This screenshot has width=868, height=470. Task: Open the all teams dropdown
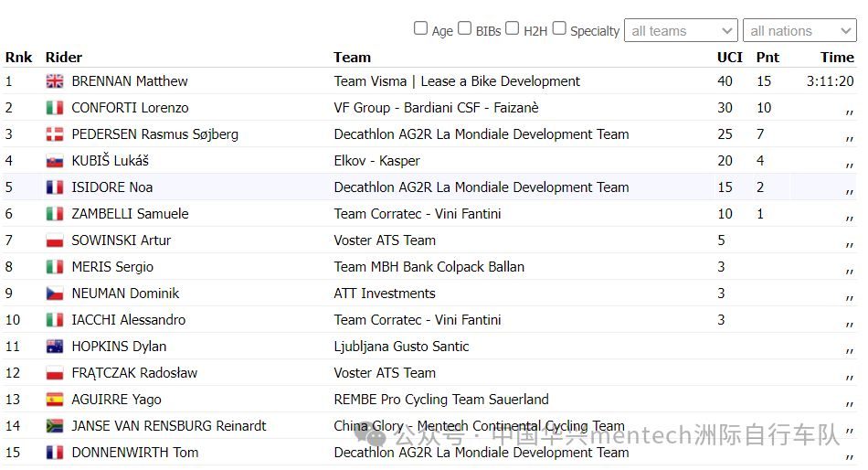coord(681,30)
